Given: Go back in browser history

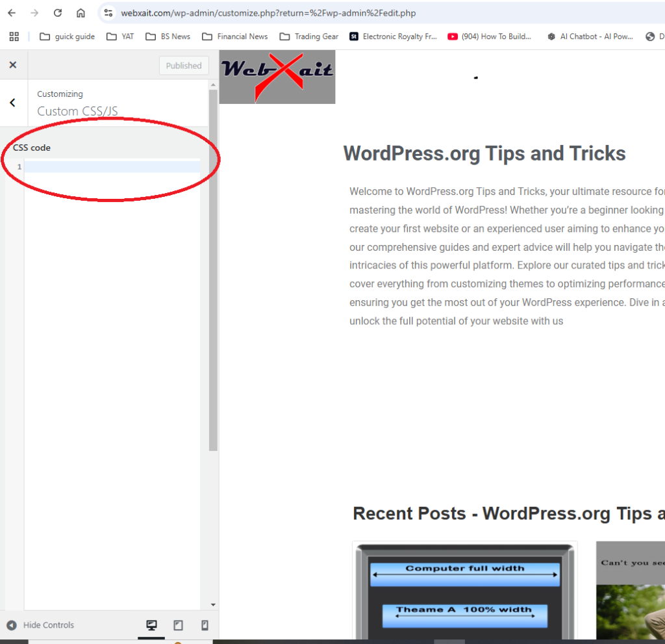Looking at the screenshot, I should (12, 13).
